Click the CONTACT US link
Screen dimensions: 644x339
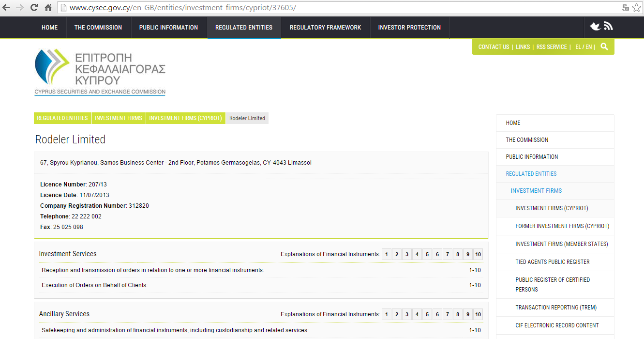click(494, 47)
